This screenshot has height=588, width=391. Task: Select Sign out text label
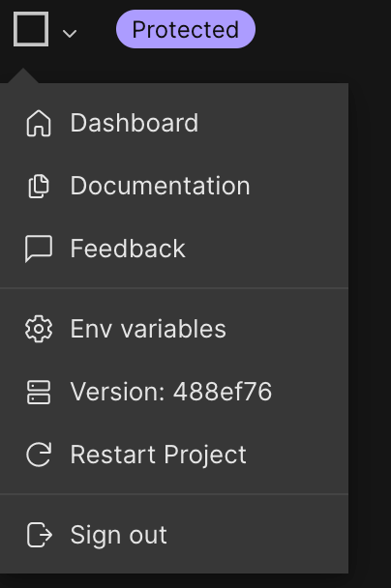pyautogui.click(x=119, y=535)
